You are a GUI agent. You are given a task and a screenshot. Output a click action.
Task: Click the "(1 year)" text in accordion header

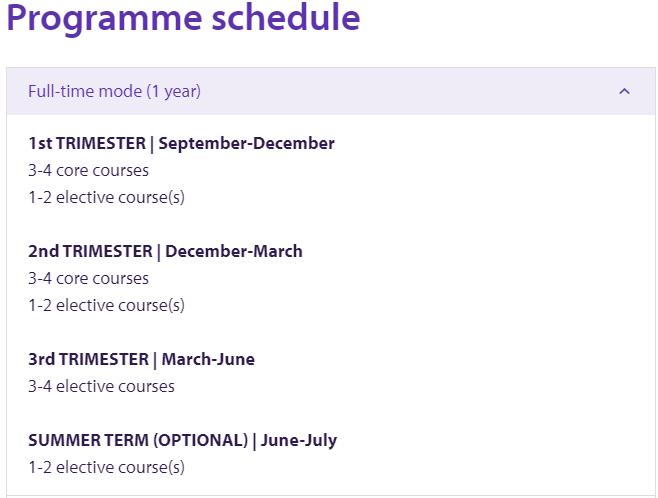[173, 91]
